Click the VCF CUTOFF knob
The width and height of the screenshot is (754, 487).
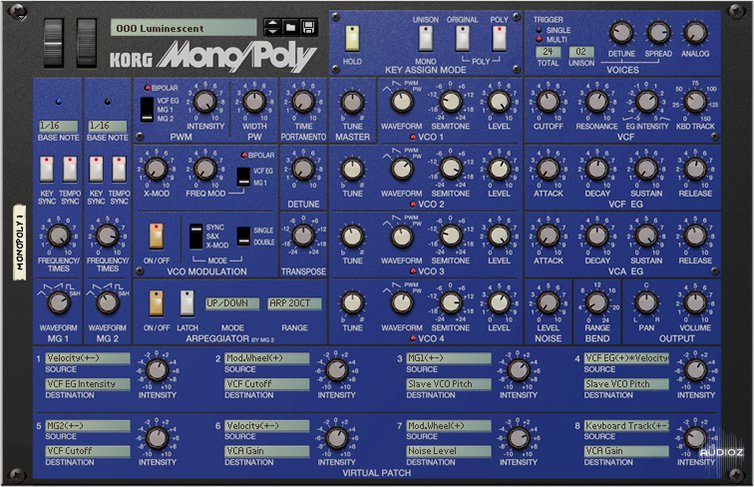point(548,101)
